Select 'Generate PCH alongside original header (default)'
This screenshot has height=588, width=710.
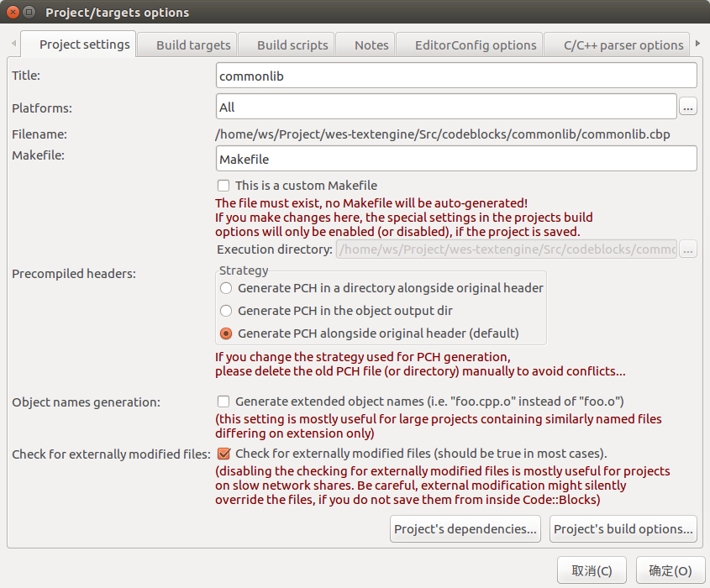click(225, 333)
